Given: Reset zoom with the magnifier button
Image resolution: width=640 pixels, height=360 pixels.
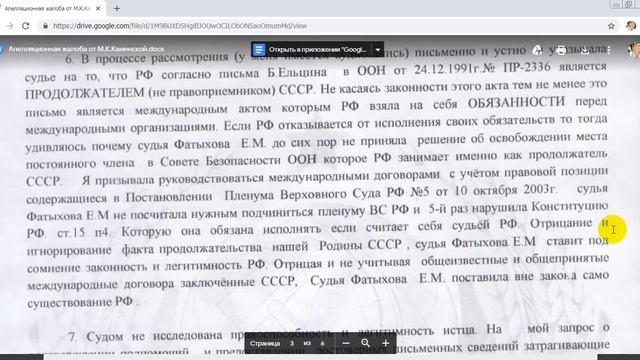Looking at the screenshot, I should click(365, 343).
